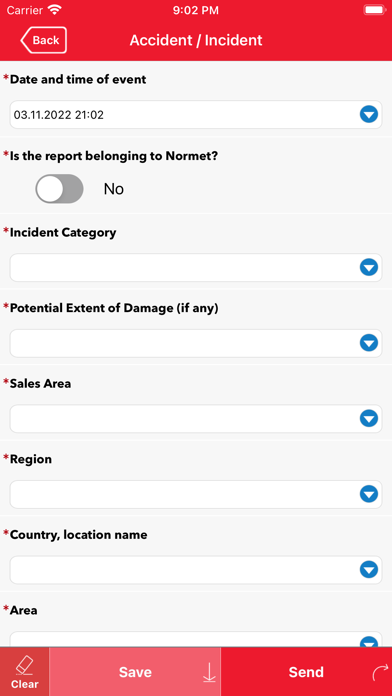The width and height of the screenshot is (392, 696).
Task: Tap the Save download arrow icon
Action: click(x=209, y=672)
